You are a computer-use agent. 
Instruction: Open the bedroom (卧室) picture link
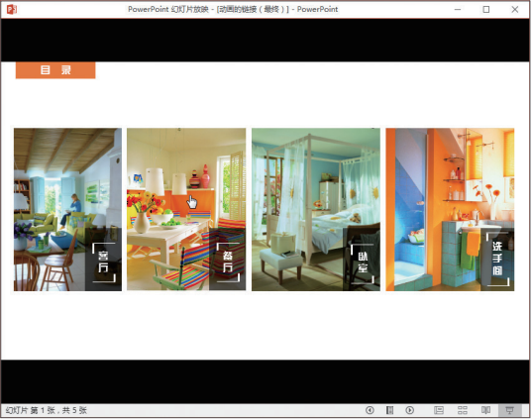(316, 209)
